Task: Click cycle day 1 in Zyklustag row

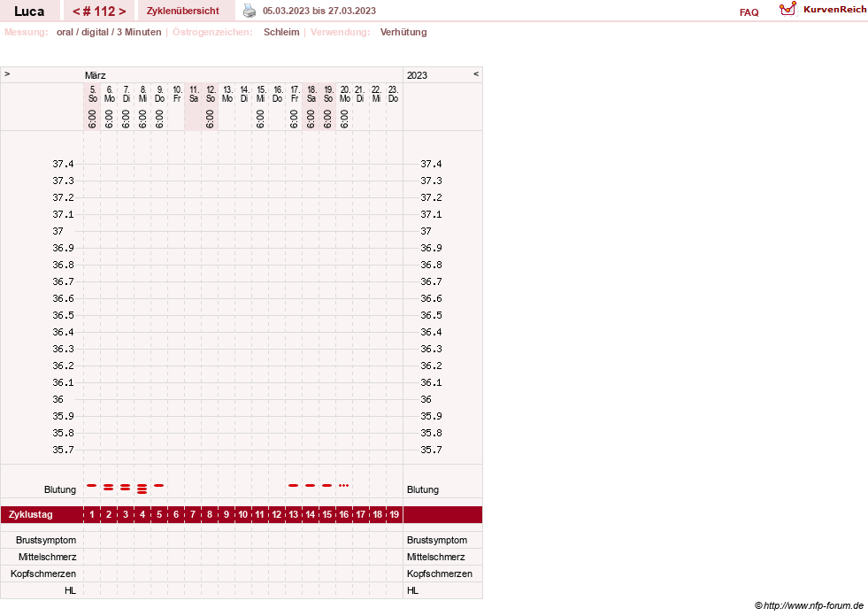Action: point(92,514)
